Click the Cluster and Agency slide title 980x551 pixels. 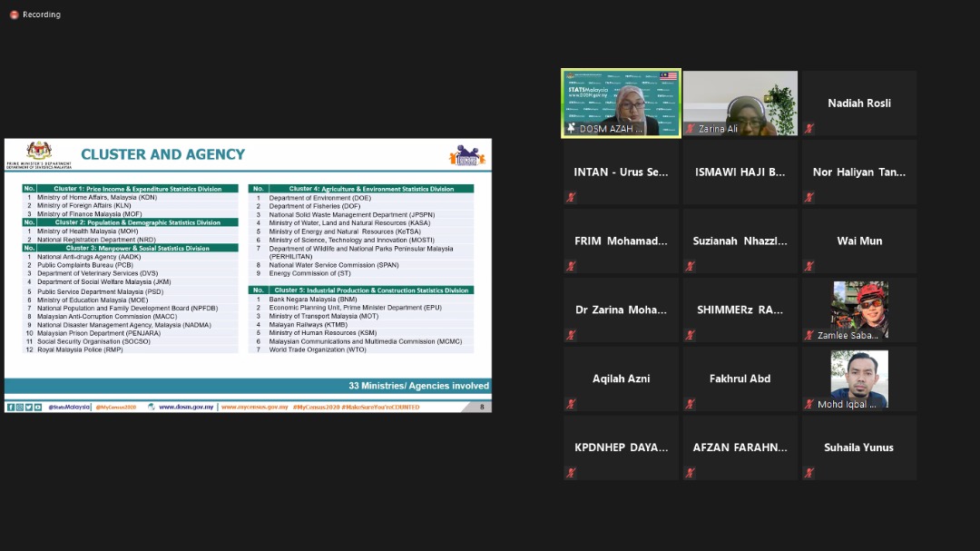tap(163, 154)
